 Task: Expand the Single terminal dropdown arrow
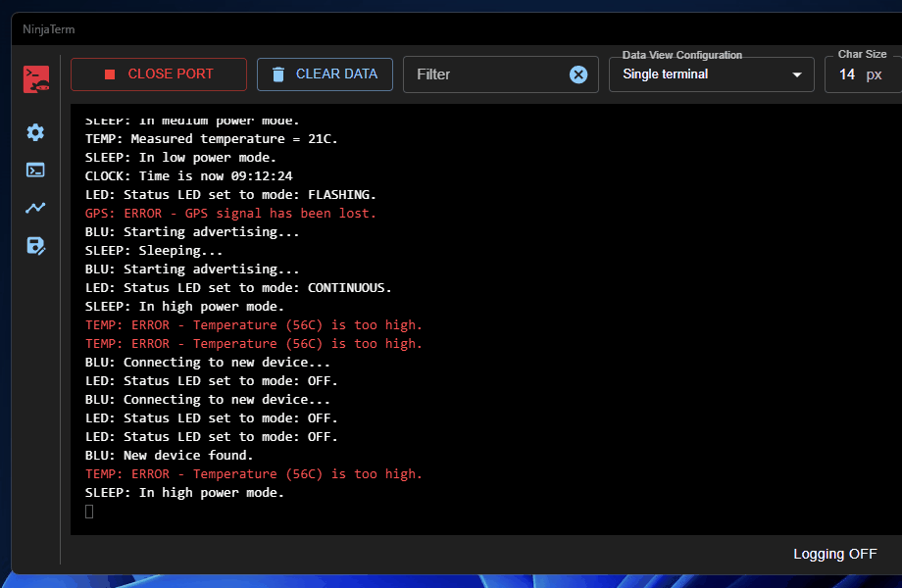[x=796, y=74]
